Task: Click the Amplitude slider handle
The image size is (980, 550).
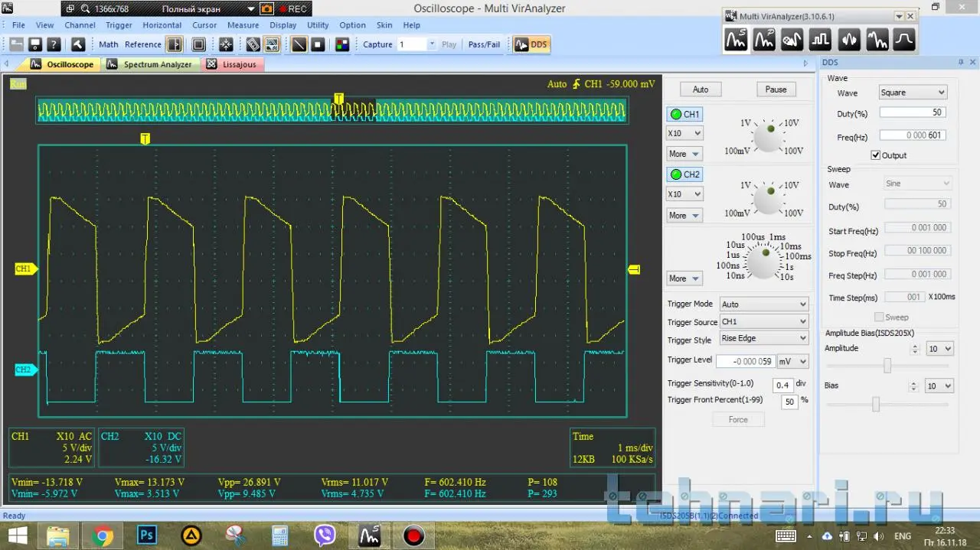Action: pyautogui.click(x=887, y=366)
